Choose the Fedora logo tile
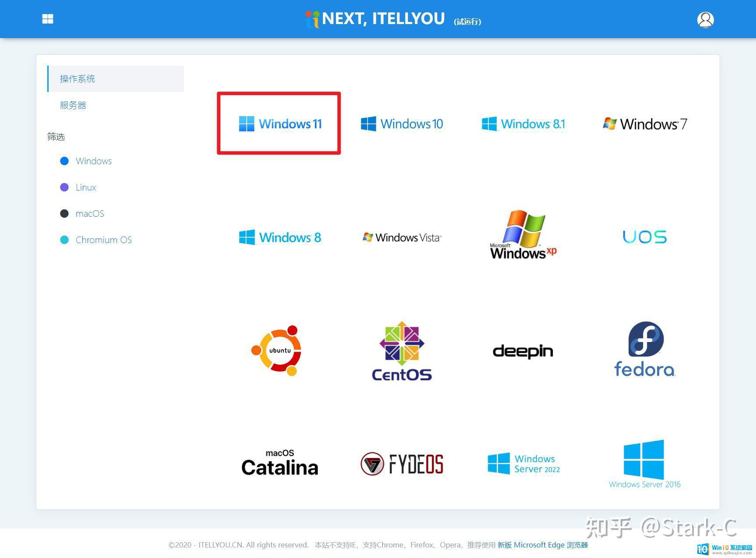This screenshot has width=756, height=558. tap(645, 349)
